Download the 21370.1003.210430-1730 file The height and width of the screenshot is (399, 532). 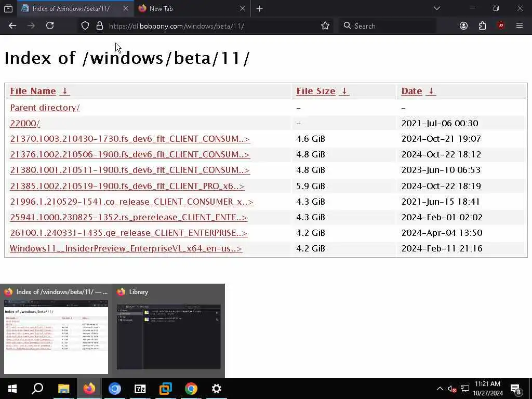(130, 139)
